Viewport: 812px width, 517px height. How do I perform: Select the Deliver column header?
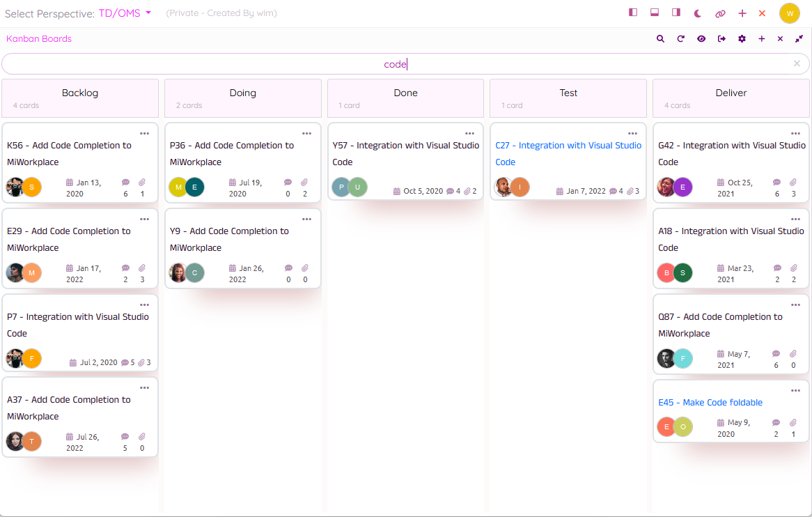point(731,93)
